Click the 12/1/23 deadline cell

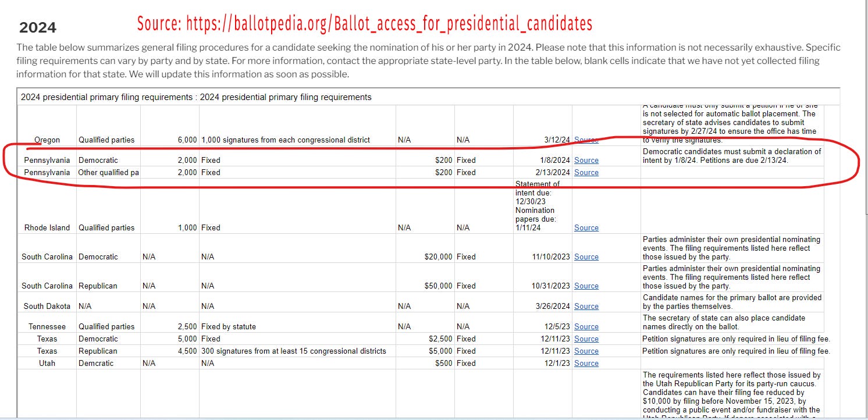coord(543,363)
